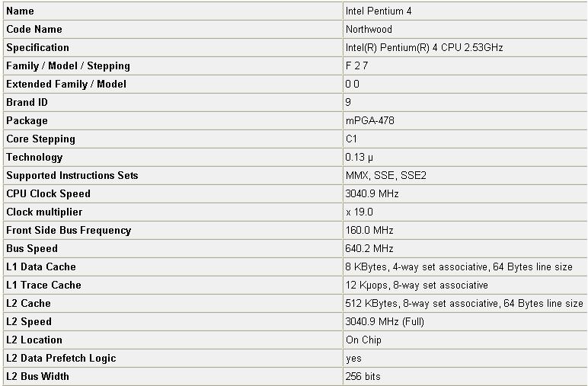Click the 640.2 MHz bus speed value
Image resolution: width=588 pixels, height=386 pixels.
369,248
